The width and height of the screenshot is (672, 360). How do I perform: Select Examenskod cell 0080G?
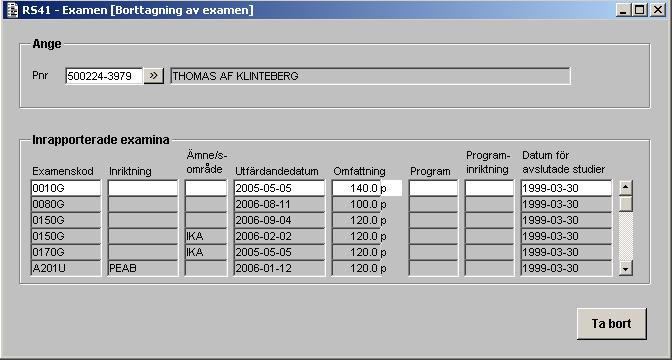click(x=66, y=204)
